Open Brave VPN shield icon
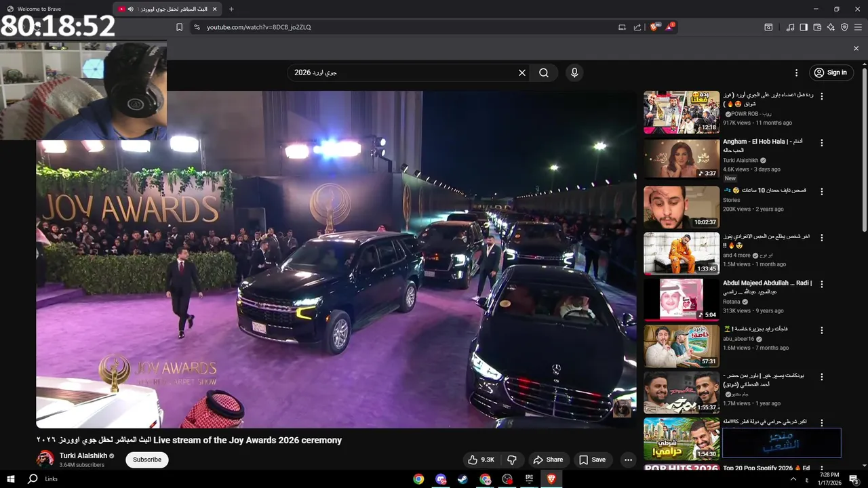The height and width of the screenshot is (488, 868). [x=844, y=27]
